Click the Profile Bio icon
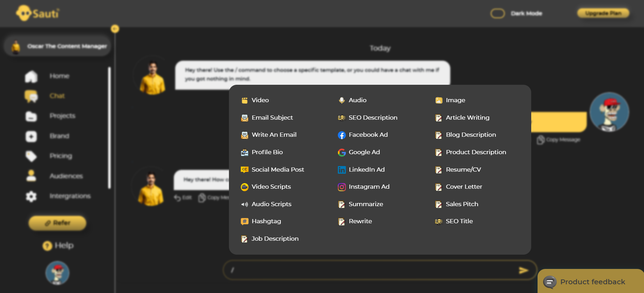644x293 pixels. 245,152
